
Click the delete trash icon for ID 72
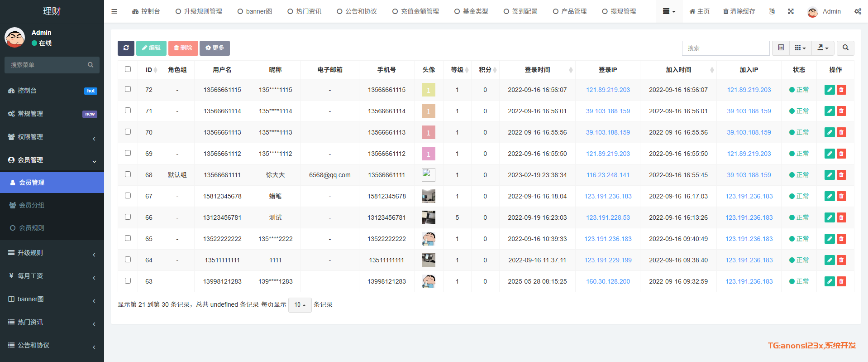841,90
